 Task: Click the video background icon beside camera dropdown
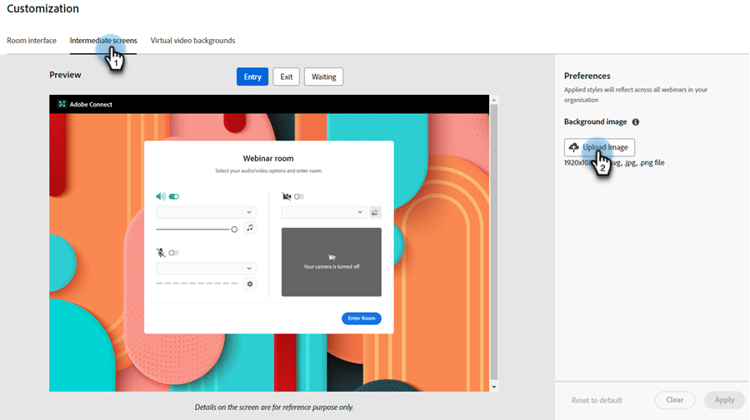375,212
